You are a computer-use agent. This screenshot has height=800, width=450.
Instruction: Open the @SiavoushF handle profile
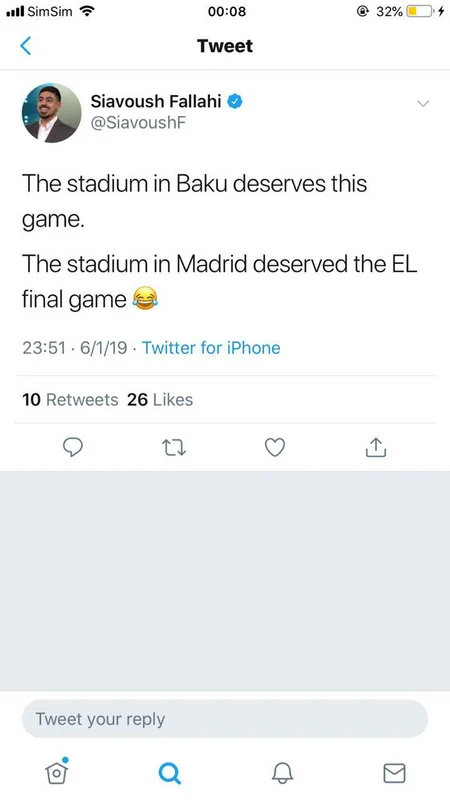[x=138, y=123]
